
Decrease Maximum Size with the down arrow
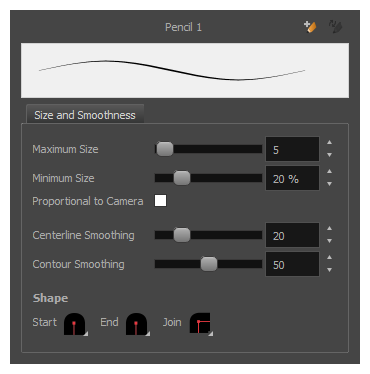pos(329,155)
